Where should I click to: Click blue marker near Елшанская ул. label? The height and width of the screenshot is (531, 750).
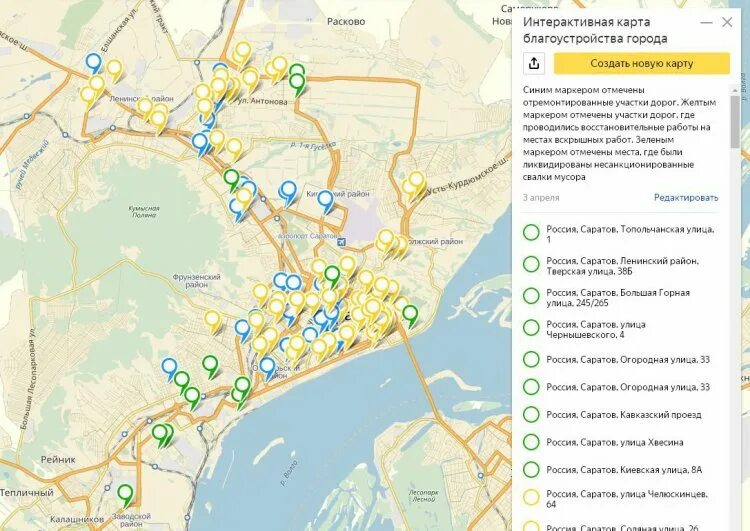click(x=94, y=63)
